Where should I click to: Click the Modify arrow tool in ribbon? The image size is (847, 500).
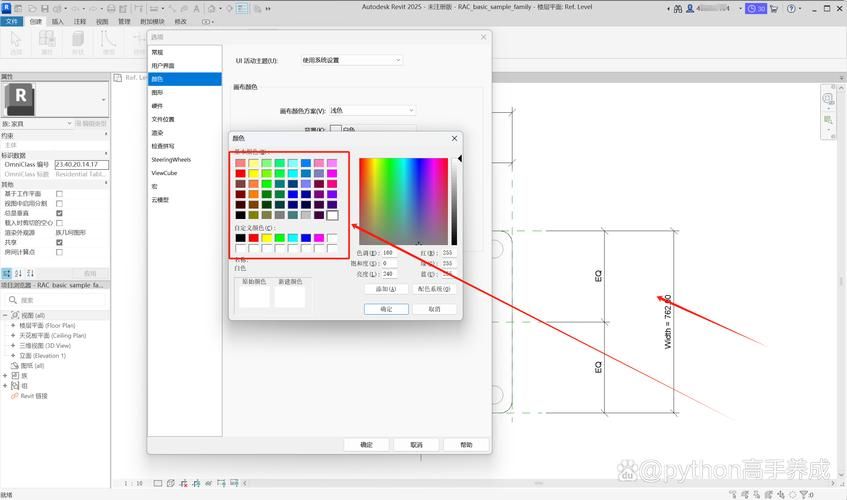16,41
